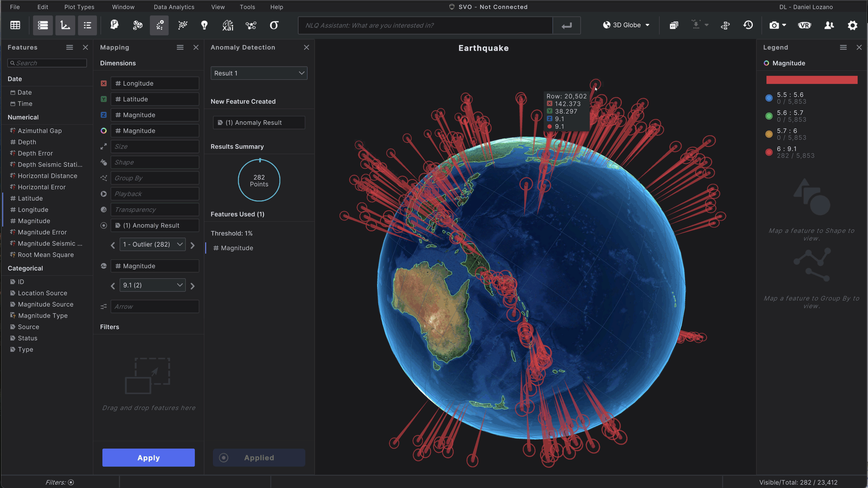Close the Anomaly Detection panel
868x488 pixels.
click(306, 47)
